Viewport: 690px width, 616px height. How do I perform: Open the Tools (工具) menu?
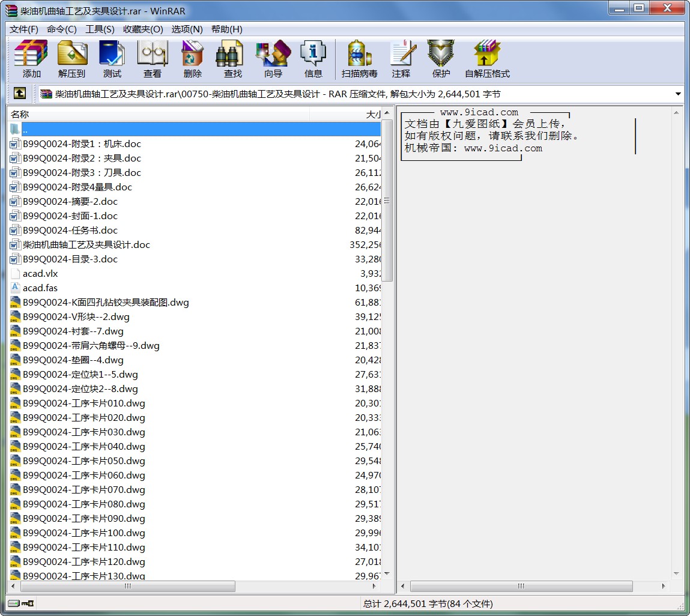coord(100,29)
